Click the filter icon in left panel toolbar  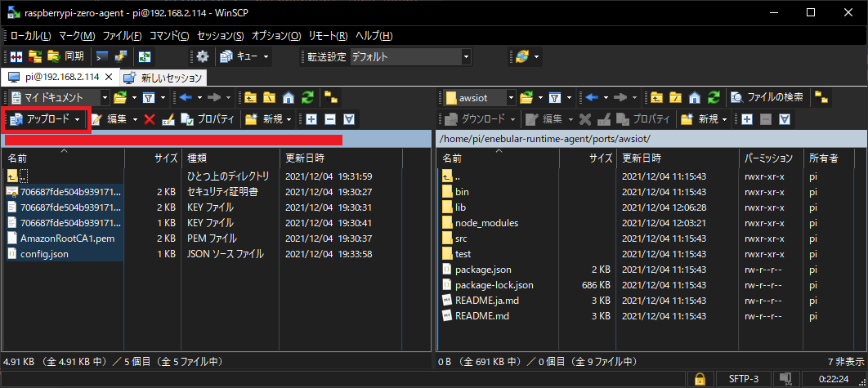point(149,98)
